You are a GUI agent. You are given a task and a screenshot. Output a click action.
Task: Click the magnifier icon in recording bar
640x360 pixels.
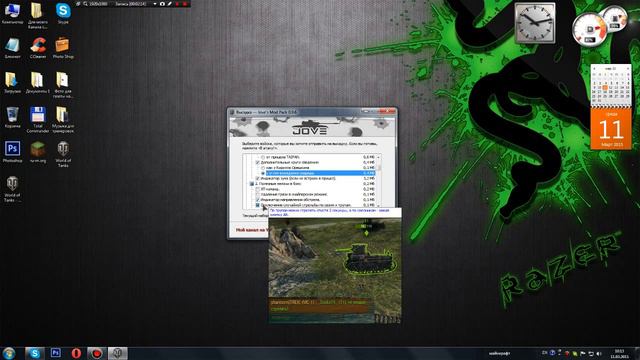85,4
